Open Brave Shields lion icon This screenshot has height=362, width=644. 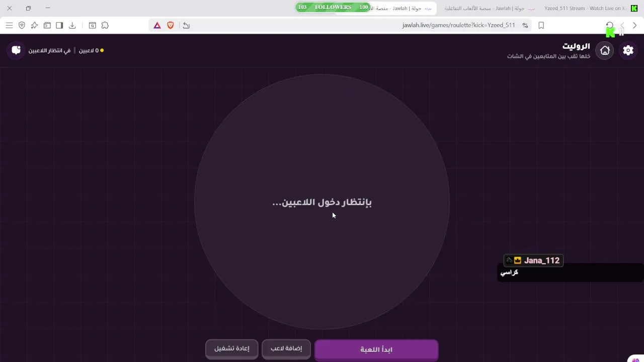(x=171, y=25)
